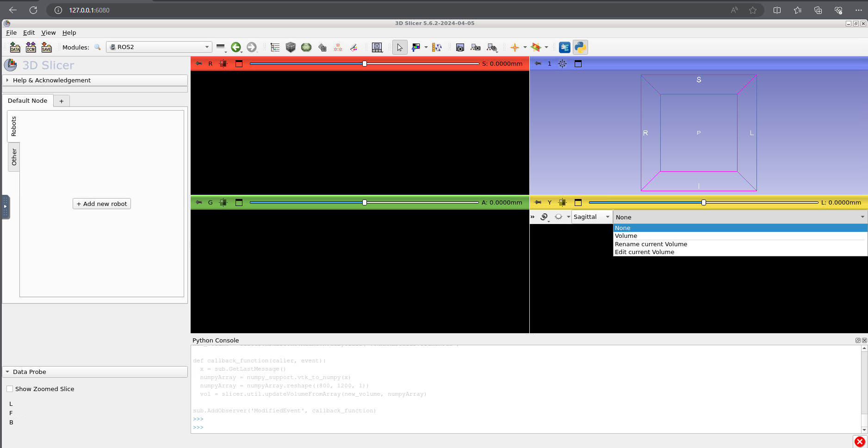Open the Edit menu
Screen dimensions: 868x448
pyautogui.click(x=29, y=32)
